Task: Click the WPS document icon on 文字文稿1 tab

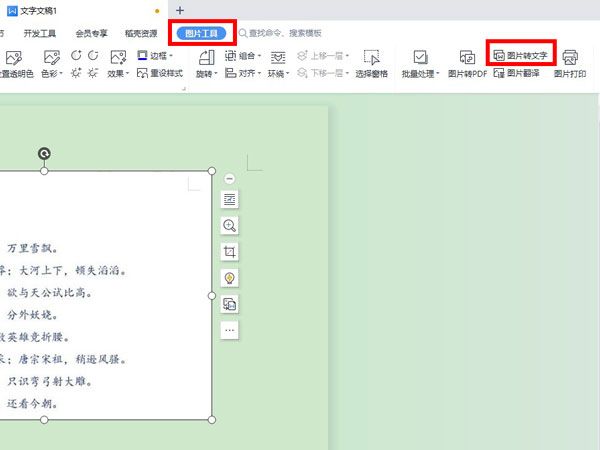Action: (x=12, y=11)
